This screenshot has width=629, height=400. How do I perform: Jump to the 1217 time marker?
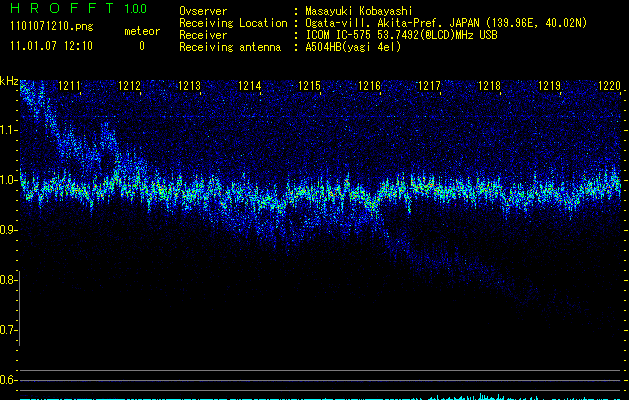[x=429, y=87]
